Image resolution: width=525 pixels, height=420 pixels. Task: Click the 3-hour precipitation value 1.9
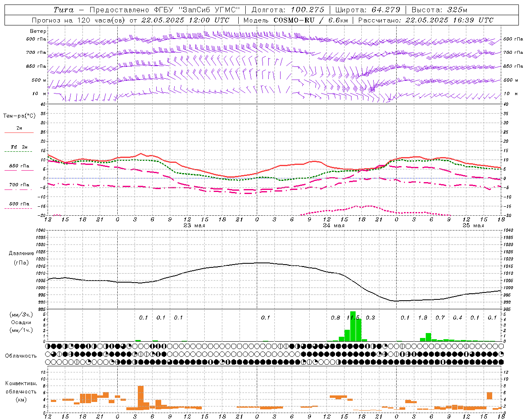click(x=422, y=318)
